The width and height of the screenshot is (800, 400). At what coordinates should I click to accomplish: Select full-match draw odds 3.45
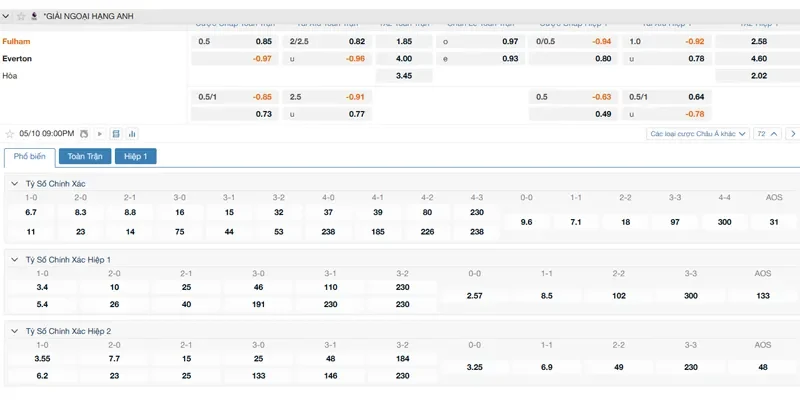tap(404, 76)
